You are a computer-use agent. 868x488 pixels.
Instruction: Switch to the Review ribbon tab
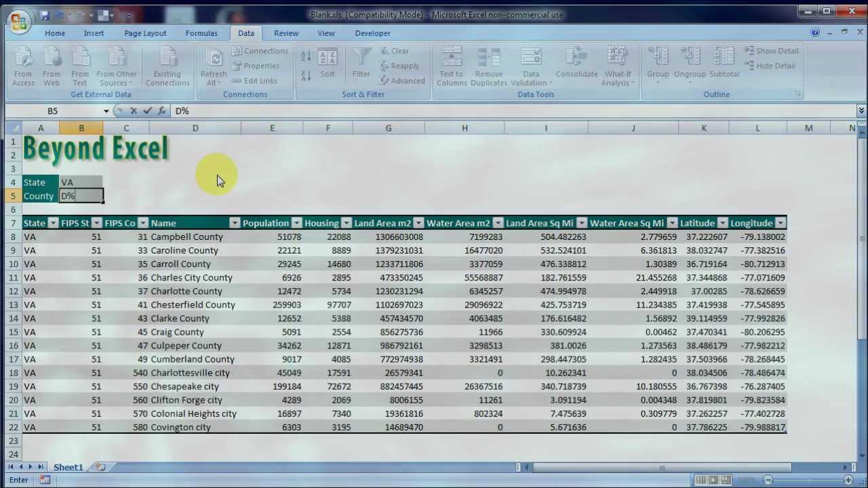[286, 33]
